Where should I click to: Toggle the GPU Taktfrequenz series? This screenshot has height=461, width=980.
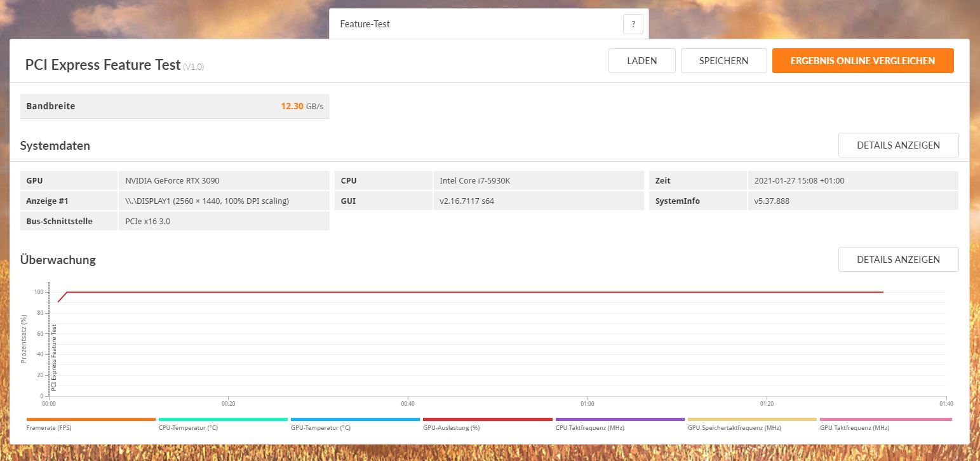tap(854, 427)
